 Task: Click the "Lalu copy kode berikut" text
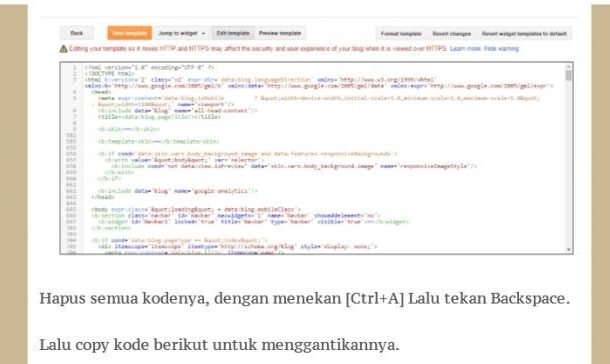pyautogui.click(x=219, y=345)
